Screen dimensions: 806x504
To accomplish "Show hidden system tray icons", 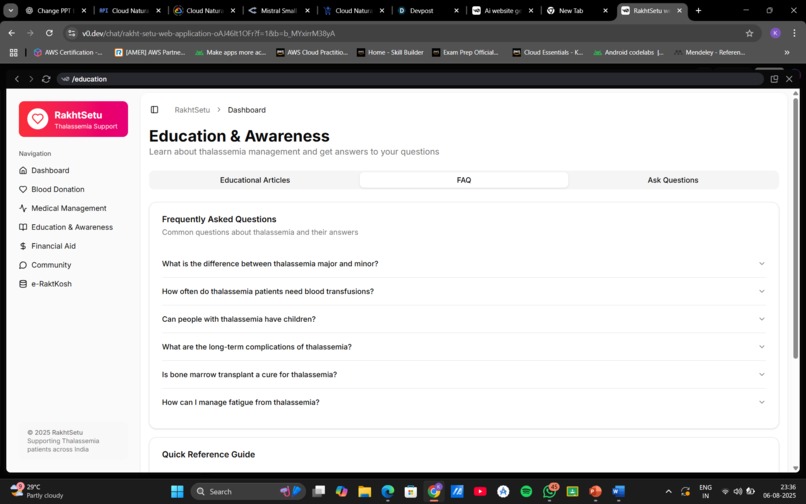I will (x=668, y=492).
